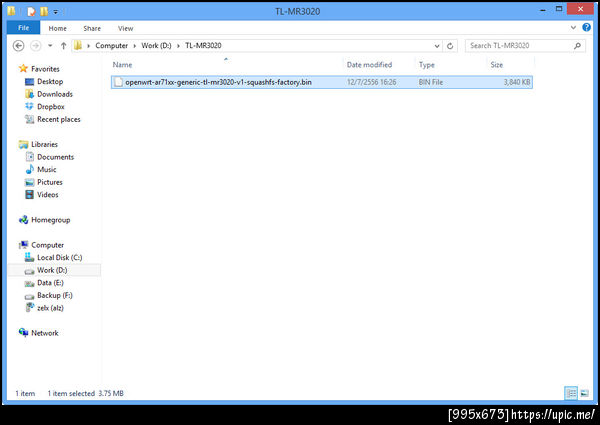Screen dimensions: 600x425
Task: Select Computer in the navigation pane
Action: click(47, 245)
